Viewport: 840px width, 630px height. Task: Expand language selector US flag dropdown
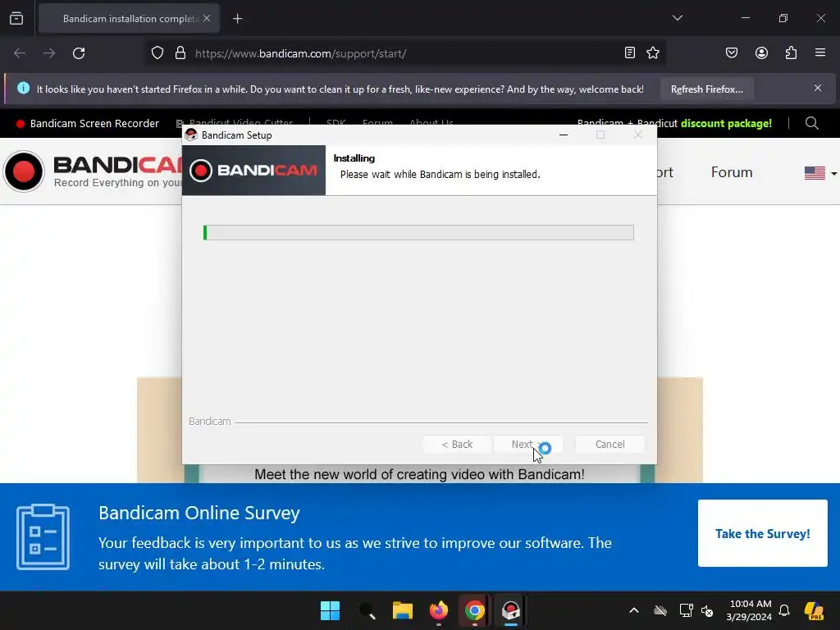click(820, 173)
